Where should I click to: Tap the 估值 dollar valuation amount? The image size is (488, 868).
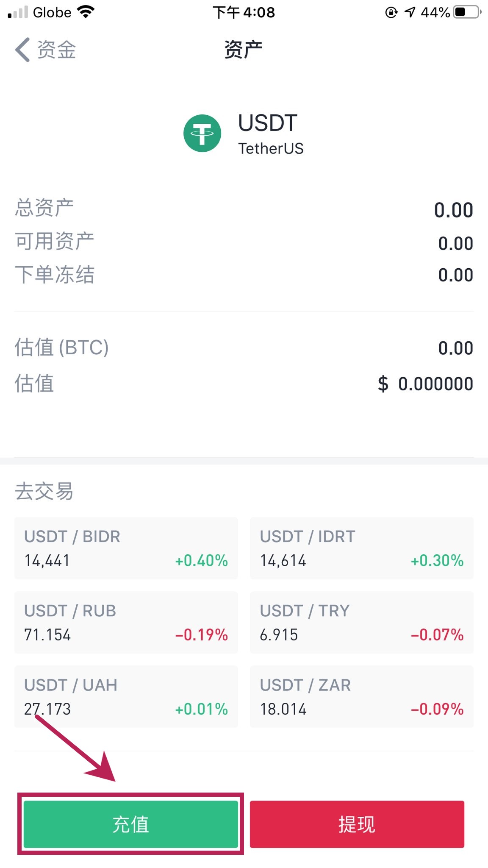point(425,384)
